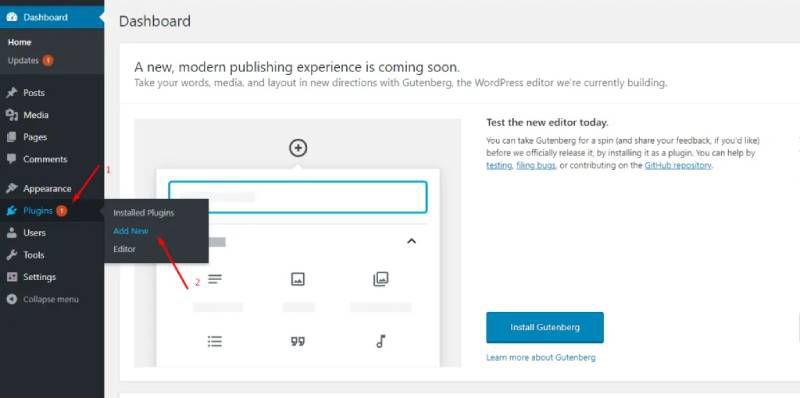
Task: Click the Plugins plug icon
Action: 12,210
